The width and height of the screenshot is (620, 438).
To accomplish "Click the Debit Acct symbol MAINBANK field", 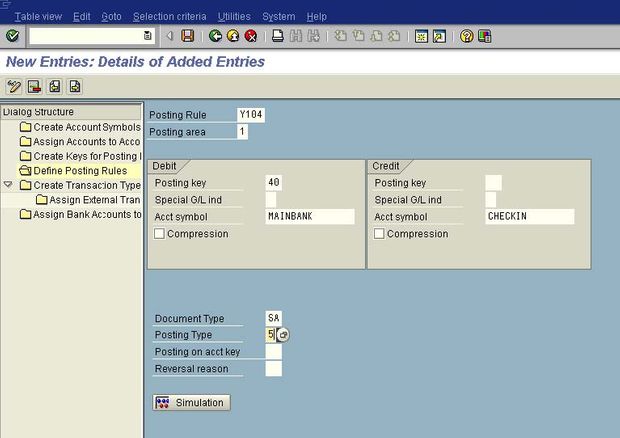I will [310, 216].
